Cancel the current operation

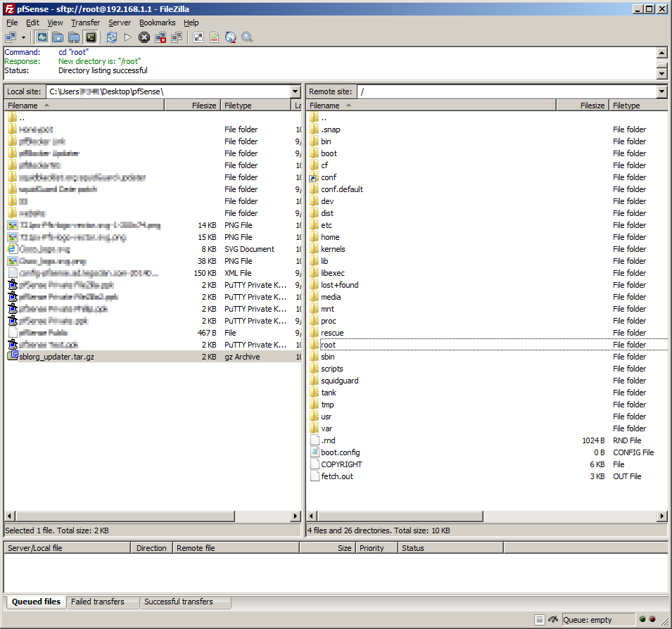coord(144,38)
